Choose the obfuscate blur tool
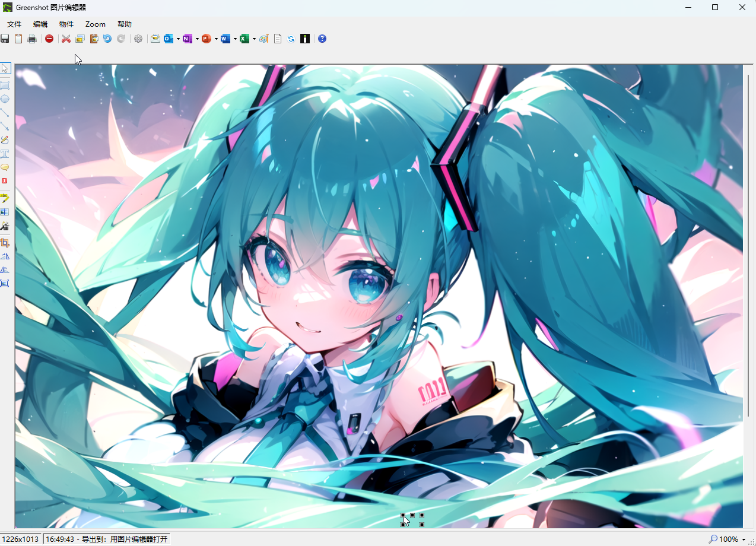The width and height of the screenshot is (756, 546). coord(5,211)
